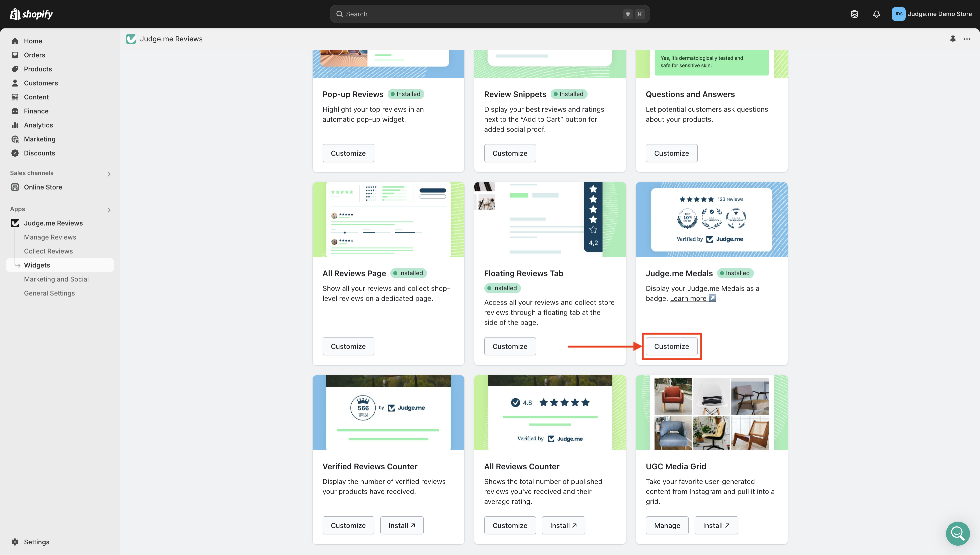The image size is (980, 555).
Task: Click the Search input field
Action: tap(489, 14)
